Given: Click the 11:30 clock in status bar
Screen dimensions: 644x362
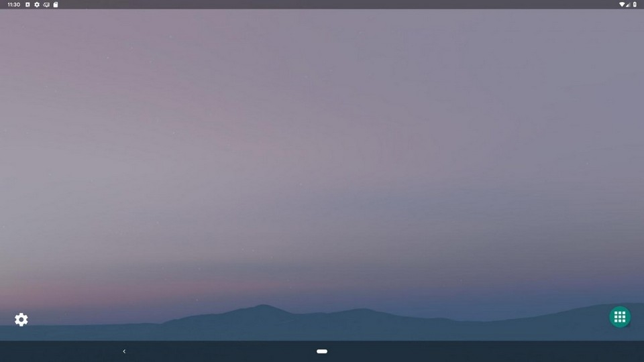Looking at the screenshot, I should pyautogui.click(x=13, y=5).
